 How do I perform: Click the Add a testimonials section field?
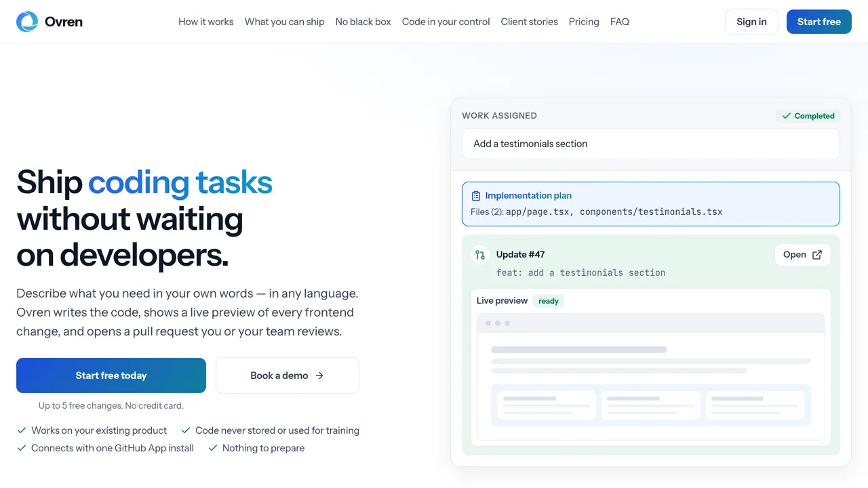pos(651,144)
